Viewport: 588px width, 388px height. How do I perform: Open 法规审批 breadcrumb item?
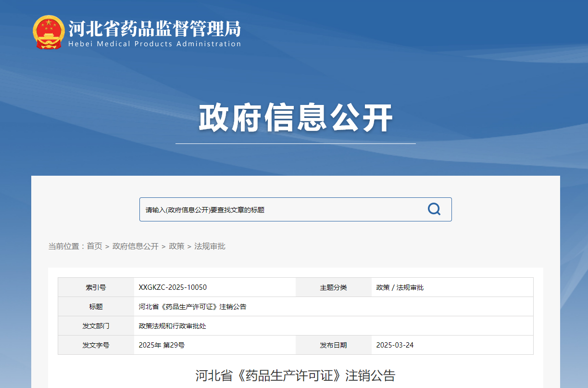(210, 246)
